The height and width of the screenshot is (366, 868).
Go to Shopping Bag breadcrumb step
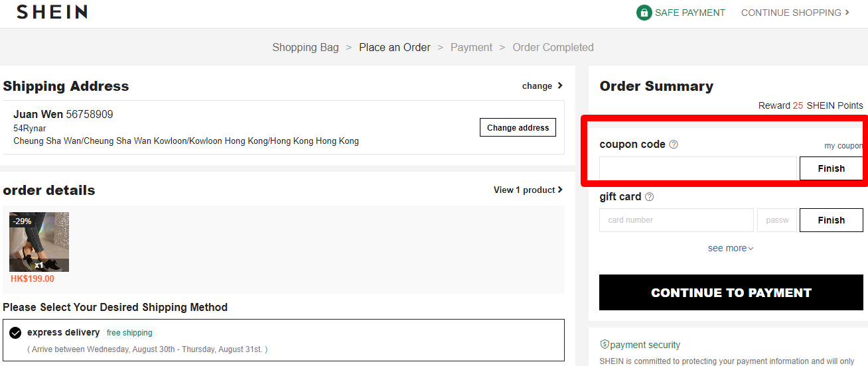click(x=305, y=48)
